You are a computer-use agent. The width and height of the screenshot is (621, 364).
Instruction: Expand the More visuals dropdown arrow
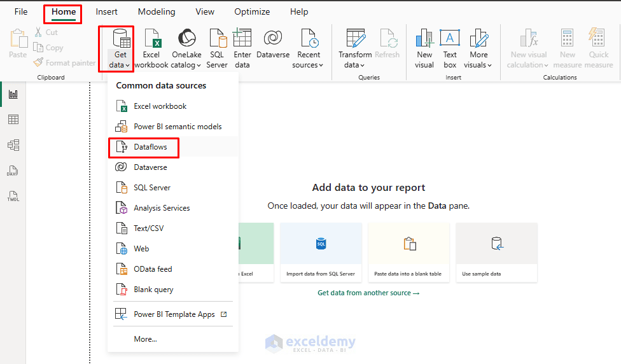(489, 66)
